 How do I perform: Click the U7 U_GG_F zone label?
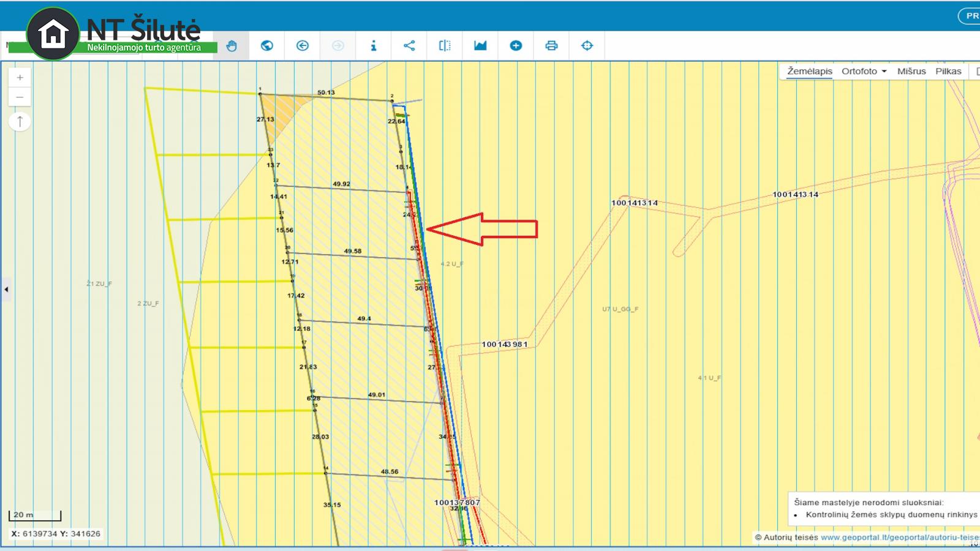620,309
